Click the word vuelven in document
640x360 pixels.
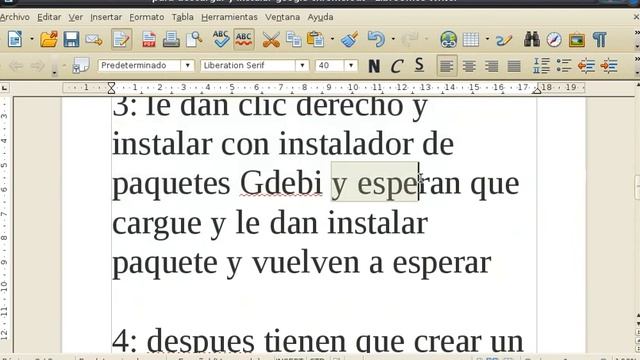tap(306, 262)
